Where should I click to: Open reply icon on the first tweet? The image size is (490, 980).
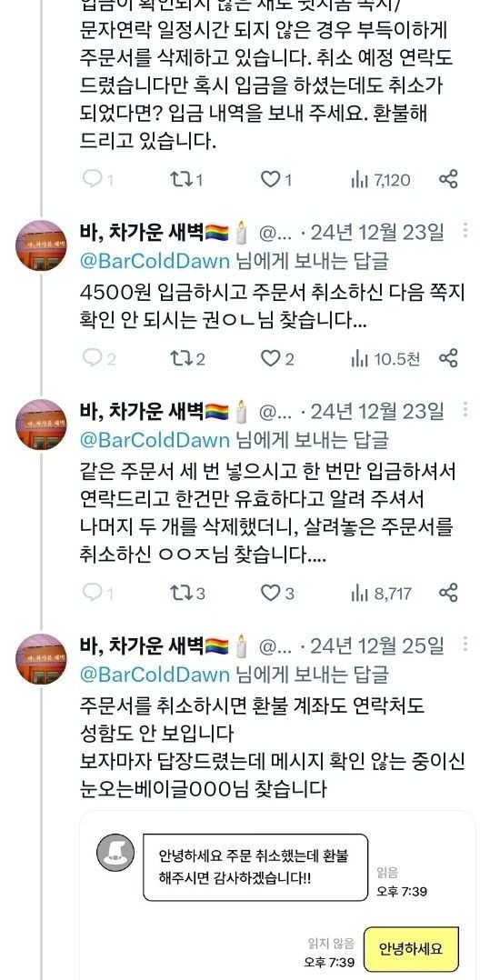click(98, 180)
